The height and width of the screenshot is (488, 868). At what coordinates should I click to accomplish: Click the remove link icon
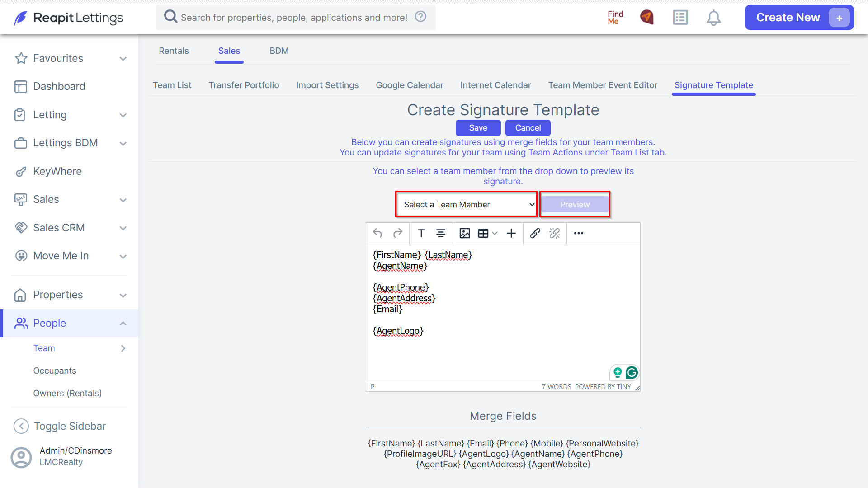555,233
